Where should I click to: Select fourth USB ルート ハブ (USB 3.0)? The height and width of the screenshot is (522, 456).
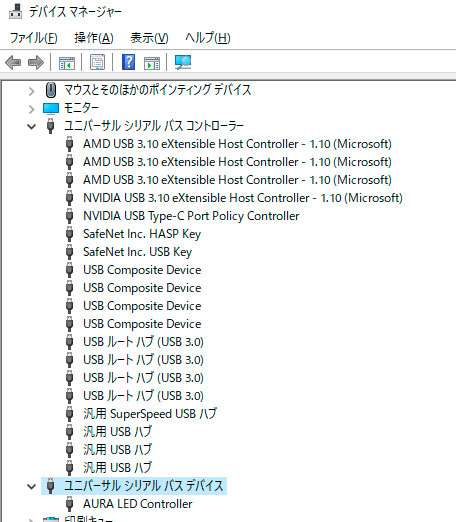[x=143, y=396]
